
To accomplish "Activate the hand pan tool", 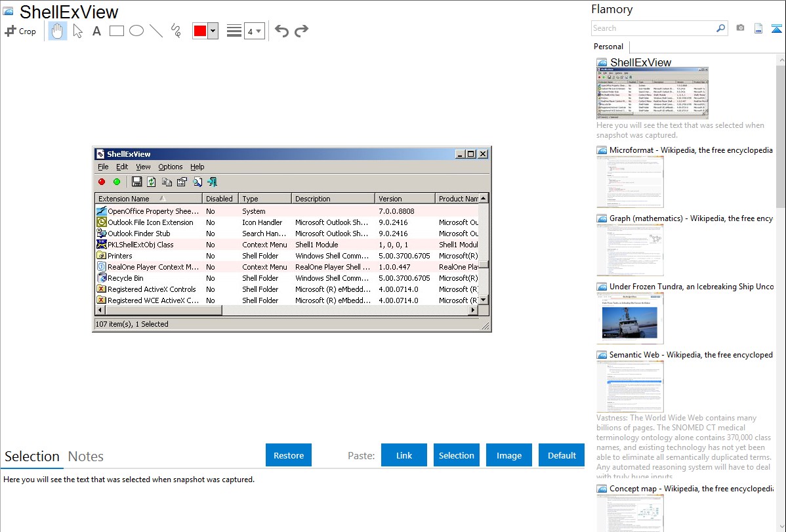I will 57,31.
